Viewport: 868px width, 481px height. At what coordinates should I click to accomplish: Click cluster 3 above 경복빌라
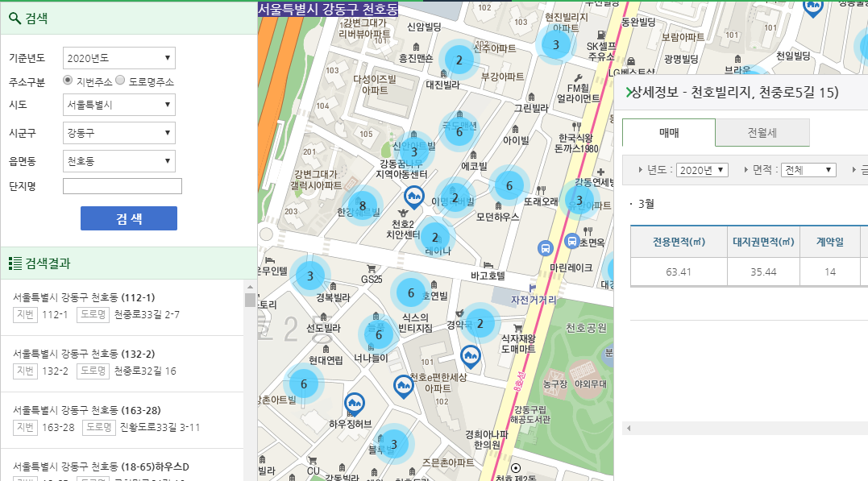coord(310,276)
